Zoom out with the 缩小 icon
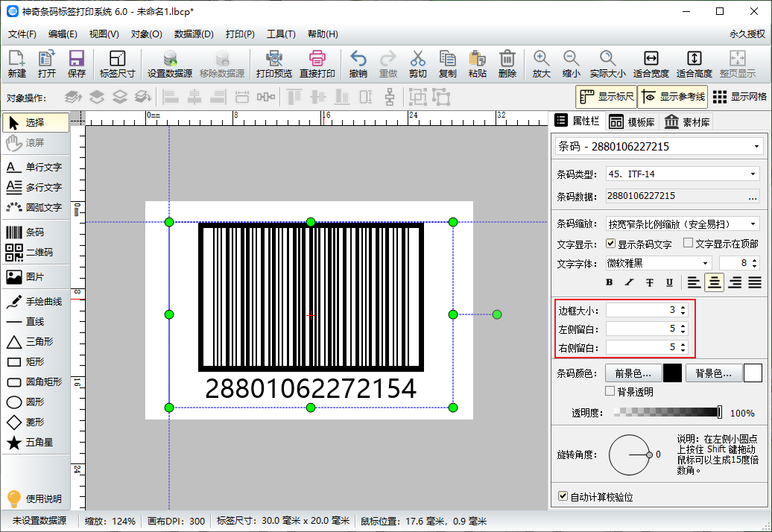 pyautogui.click(x=571, y=64)
